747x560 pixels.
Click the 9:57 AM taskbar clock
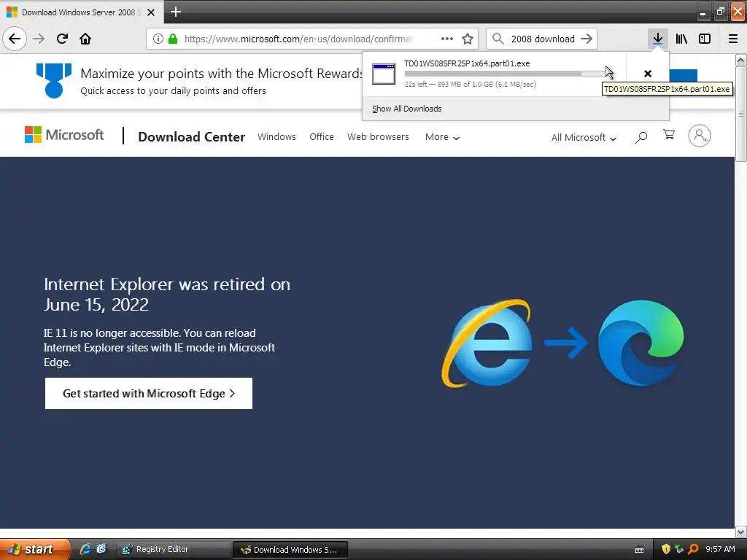click(x=720, y=549)
